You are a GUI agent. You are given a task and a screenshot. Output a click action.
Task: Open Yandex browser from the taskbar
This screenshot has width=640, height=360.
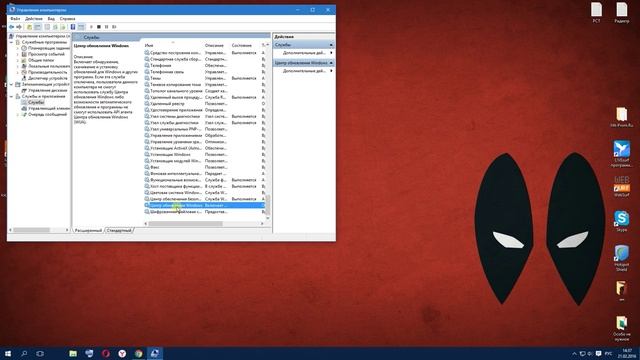122,353
